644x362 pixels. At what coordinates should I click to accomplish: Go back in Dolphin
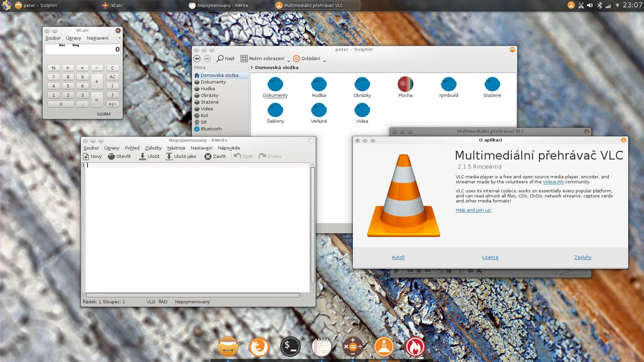(197, 59)
